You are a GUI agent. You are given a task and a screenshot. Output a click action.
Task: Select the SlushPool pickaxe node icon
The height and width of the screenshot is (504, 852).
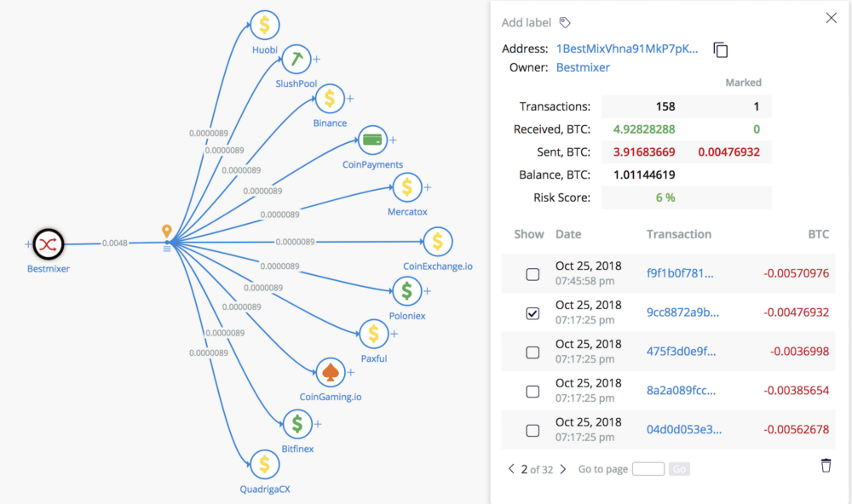pyautogui.click(x=296, y=60)
